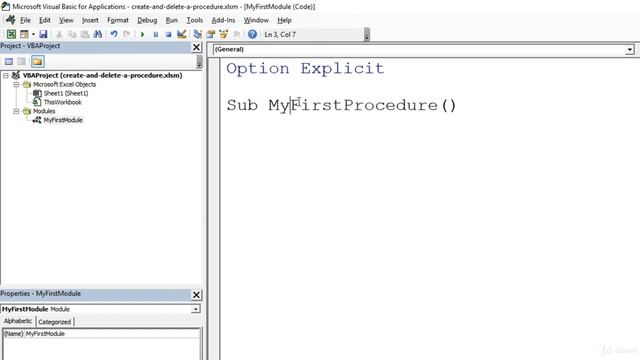Screen dimensions: 640x360
Task: Open the Add-Ins menu
Action: (x=223, y=20)
